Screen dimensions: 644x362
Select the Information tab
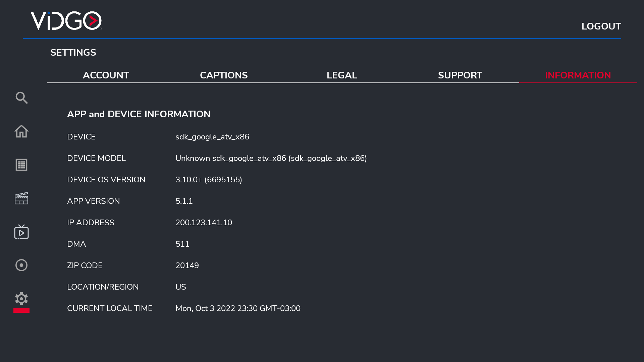(x=578, y=75)
